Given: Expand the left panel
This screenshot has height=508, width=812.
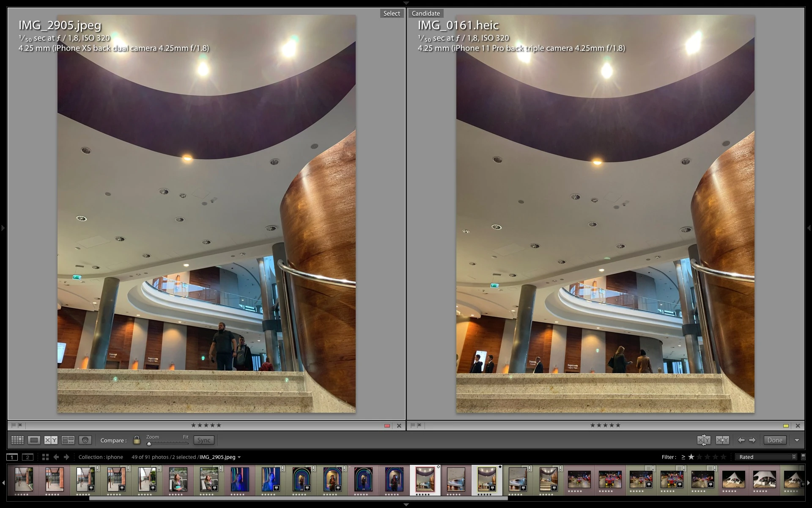Looking at the screenshot, I should pyautogui.click(x=3, y=228).
